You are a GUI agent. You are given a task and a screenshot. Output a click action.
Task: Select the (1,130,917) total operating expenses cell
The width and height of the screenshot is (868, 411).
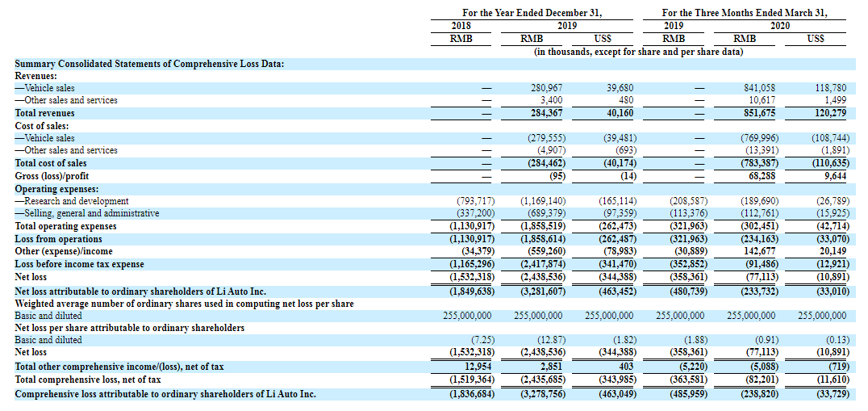[472, 226]
